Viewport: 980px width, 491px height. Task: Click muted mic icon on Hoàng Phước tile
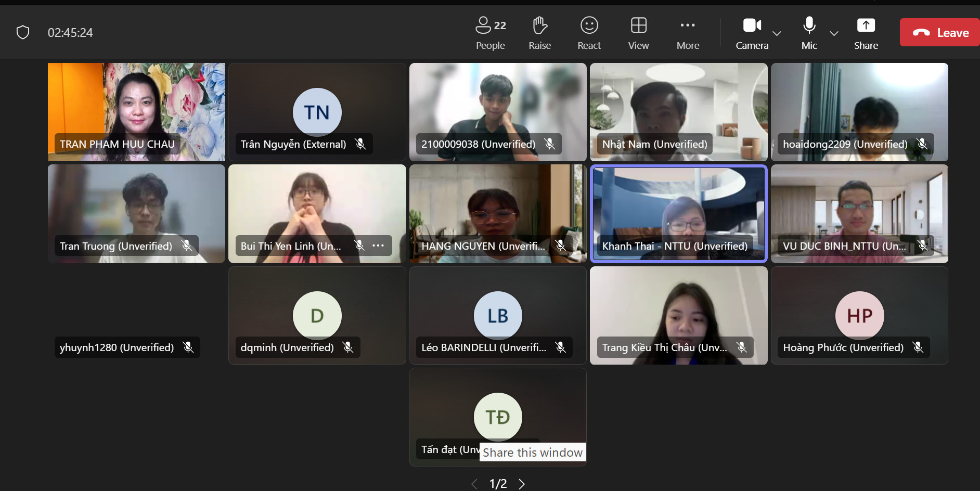point(918,347)
